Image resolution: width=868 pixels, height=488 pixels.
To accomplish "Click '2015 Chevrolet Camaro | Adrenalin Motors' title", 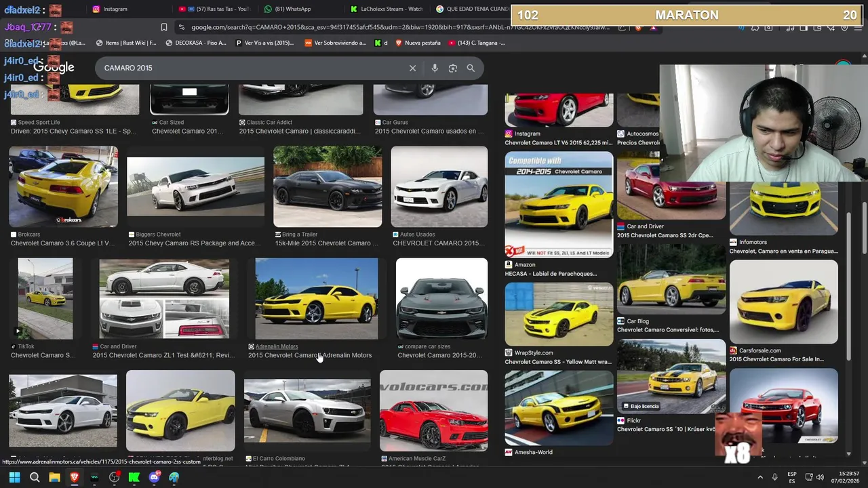I will [310, 355].
